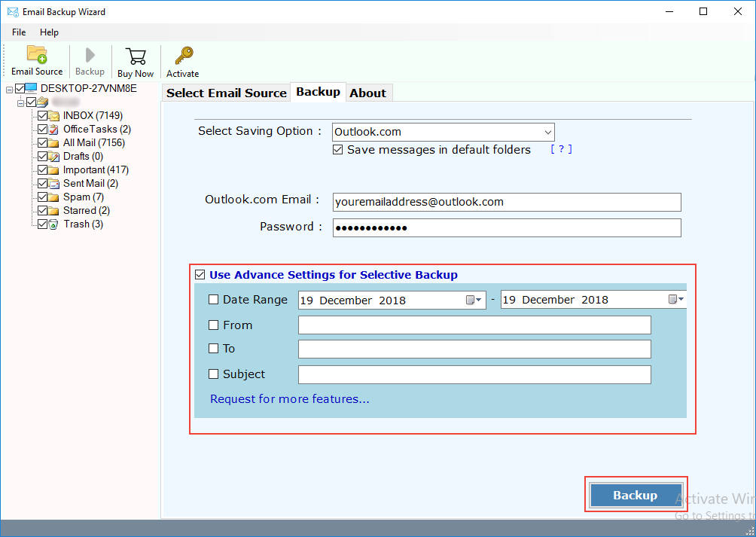
Task: Select the Important (417) tree item
Action: click(x=96, y=169)
